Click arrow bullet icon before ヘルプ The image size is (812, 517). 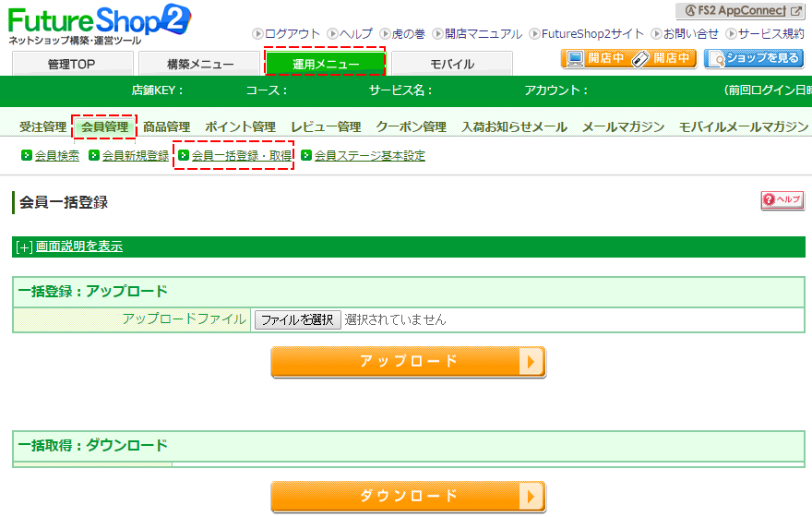click(x=332, y=33)
